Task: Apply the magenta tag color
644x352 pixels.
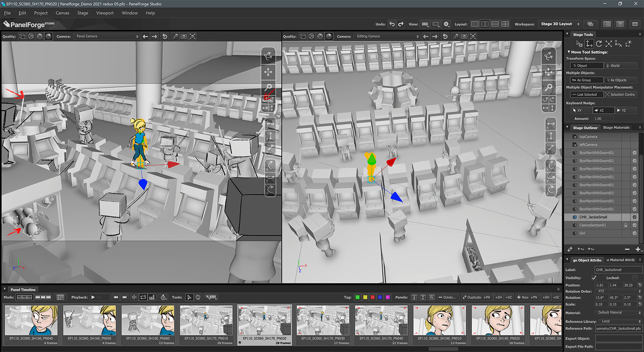Action: pyautogui.click(x=388, y=297)
